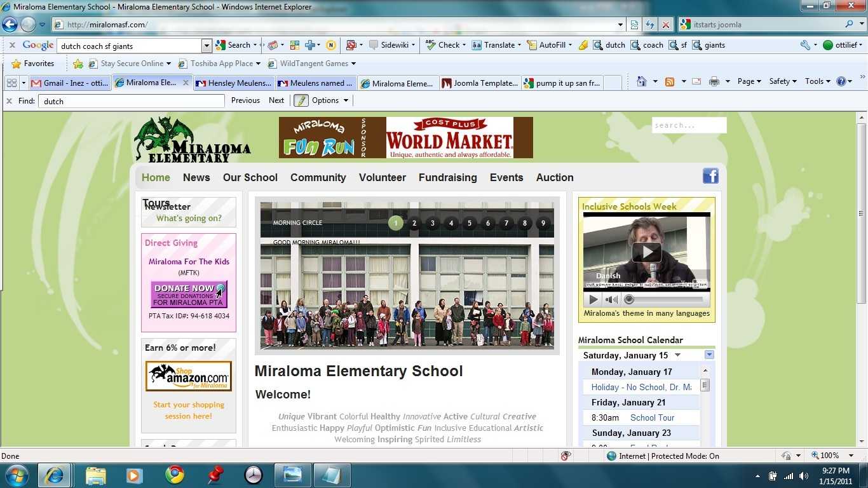The height and width of the screenshot is (488, 868).
Task: Toggle highlight all matches in Find bar
Action: (301, 100)
